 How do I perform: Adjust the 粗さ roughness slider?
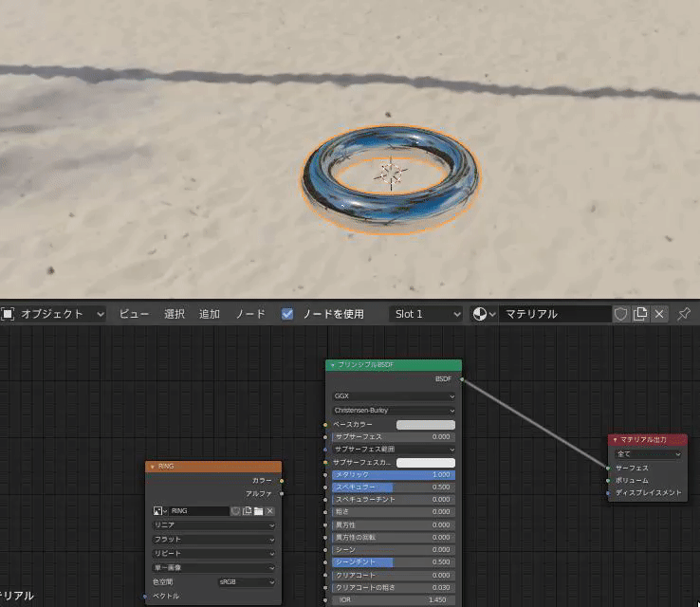[394, 512]
